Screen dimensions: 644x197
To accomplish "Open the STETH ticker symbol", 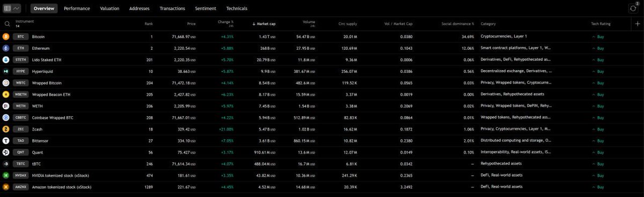I will (x=20, y=59).
